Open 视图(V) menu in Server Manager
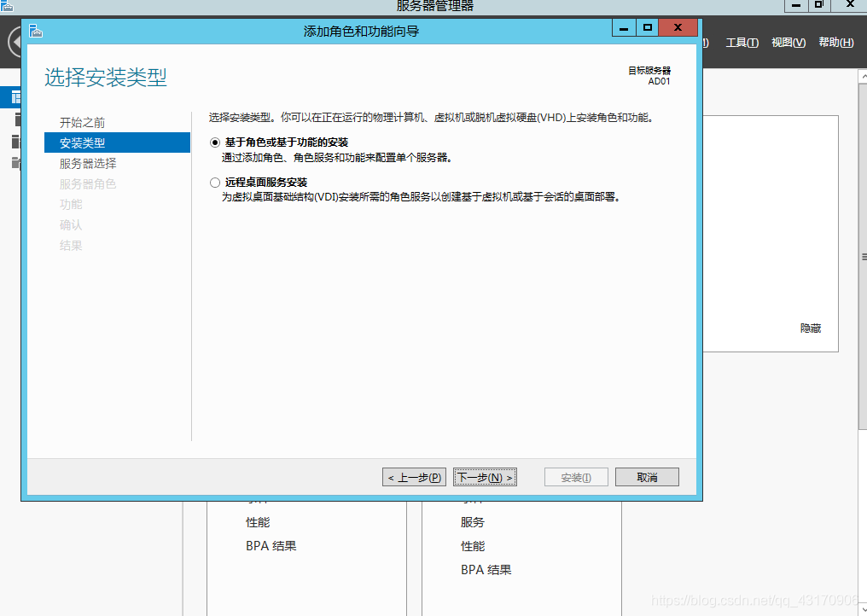 tap(788, 43)
